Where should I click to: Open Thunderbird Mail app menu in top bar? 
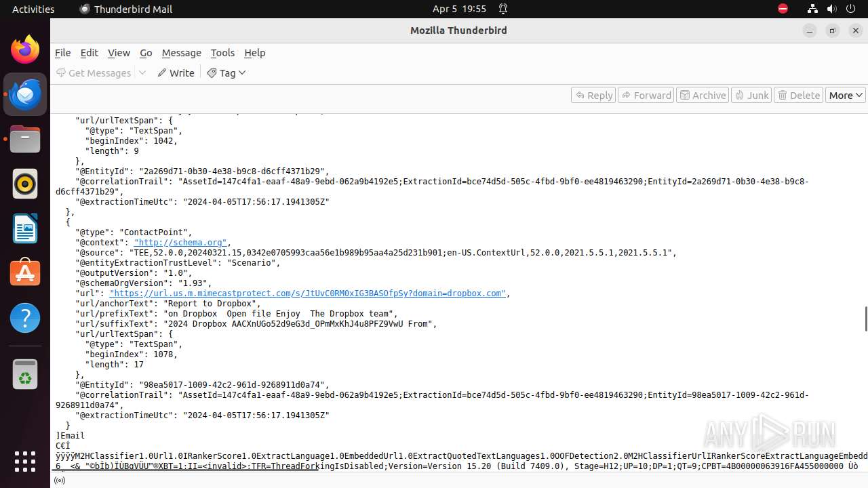tap(126, 9)
